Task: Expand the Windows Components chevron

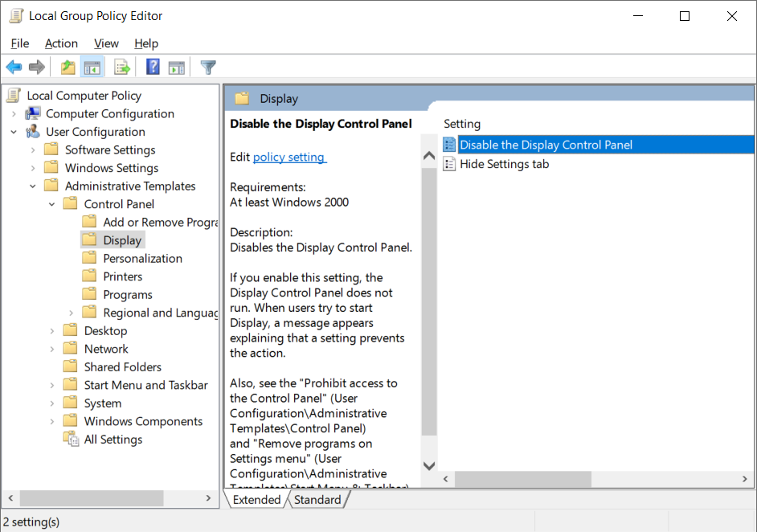Action: (51, 421)
